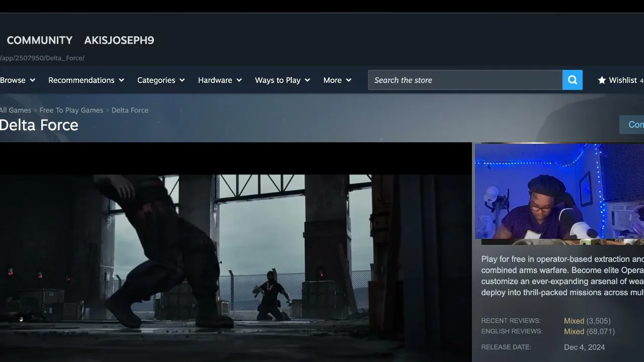Viewport: 644px width, 362px height.
Task: Open the More dropdown
Action: pos(337,80)
